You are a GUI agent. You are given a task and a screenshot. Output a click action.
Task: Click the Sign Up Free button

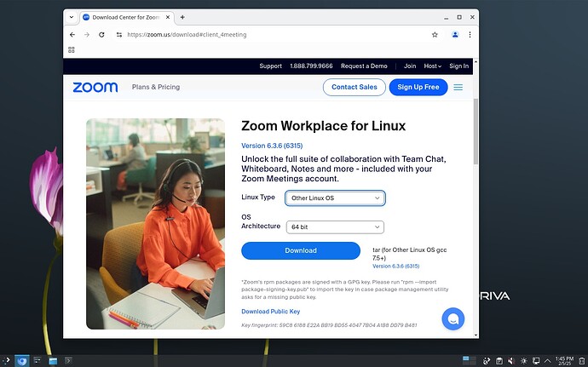coord(418,87)
